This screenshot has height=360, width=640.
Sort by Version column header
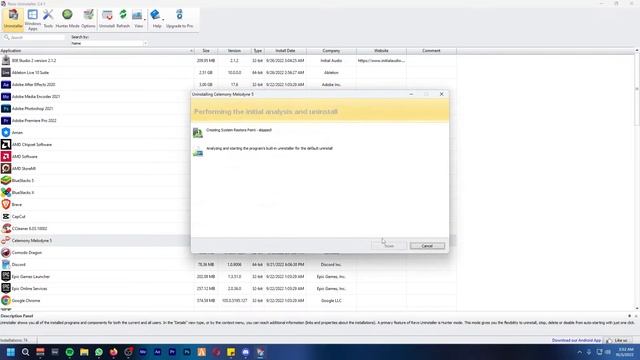(x=234, y=51)
